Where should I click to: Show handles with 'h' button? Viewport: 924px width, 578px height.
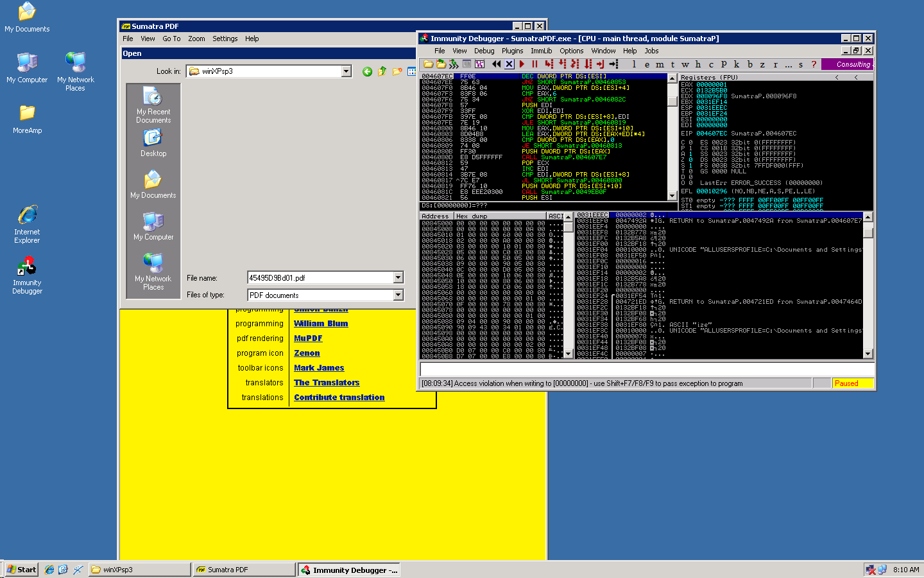698,64
